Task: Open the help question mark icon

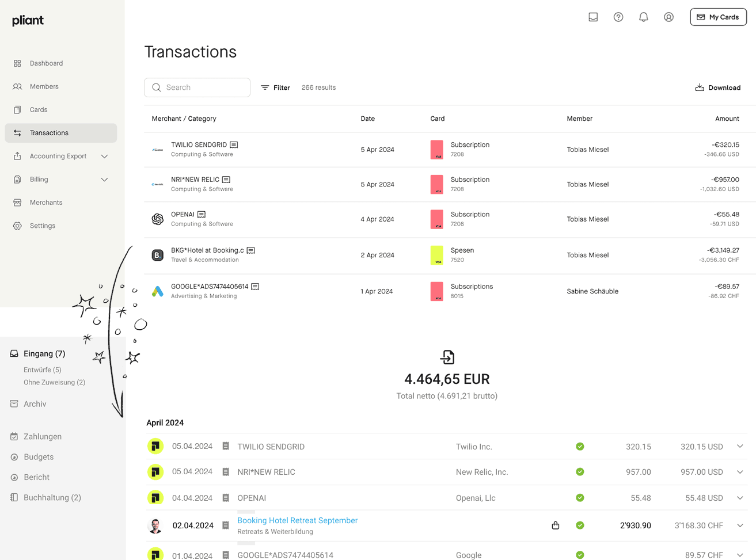Action: coord(618,17)
